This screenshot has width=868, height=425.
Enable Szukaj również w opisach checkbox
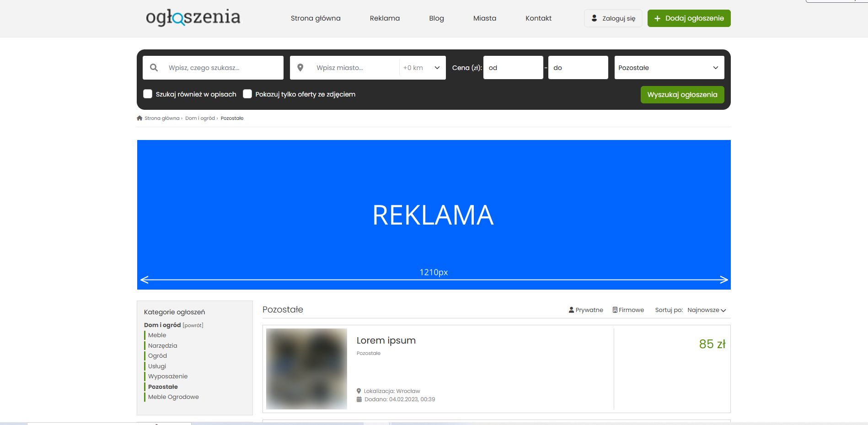point(148,94)
